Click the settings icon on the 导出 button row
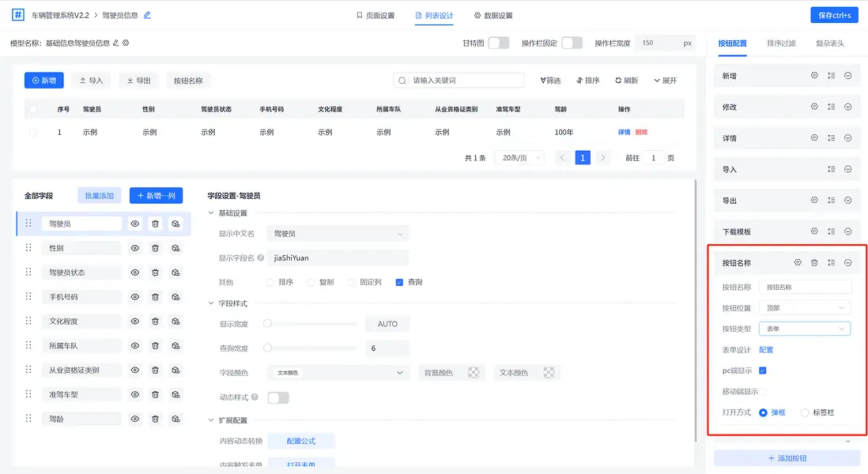The height and width of the screenshot is (474, 868). click(814, 200)
